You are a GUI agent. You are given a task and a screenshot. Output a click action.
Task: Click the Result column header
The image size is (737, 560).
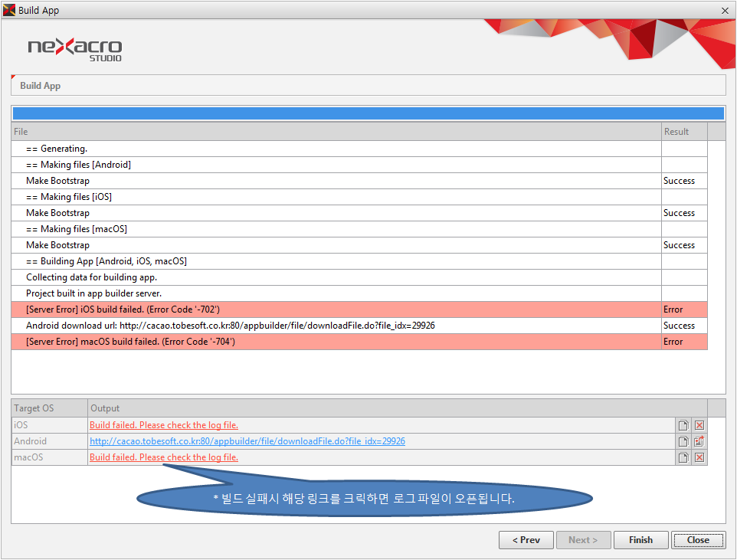point(683,132)
